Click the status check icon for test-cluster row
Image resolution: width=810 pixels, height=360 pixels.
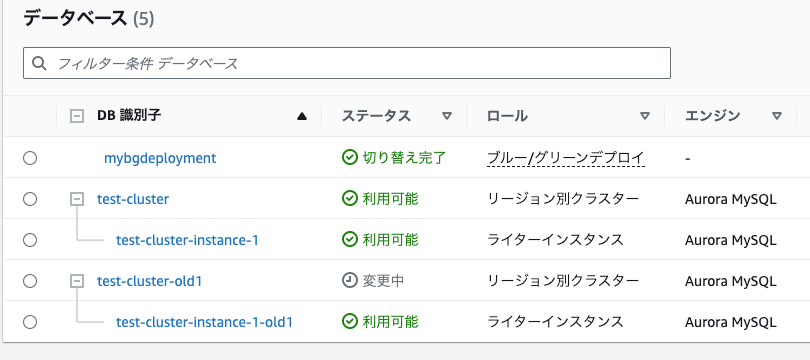tap(350, 199)
